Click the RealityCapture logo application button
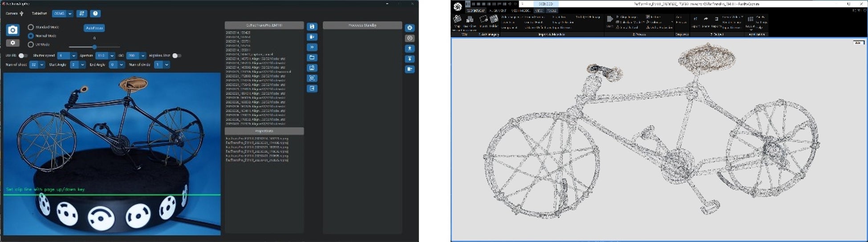This screenshot has width=868, height=242. [x=458, y=6]
